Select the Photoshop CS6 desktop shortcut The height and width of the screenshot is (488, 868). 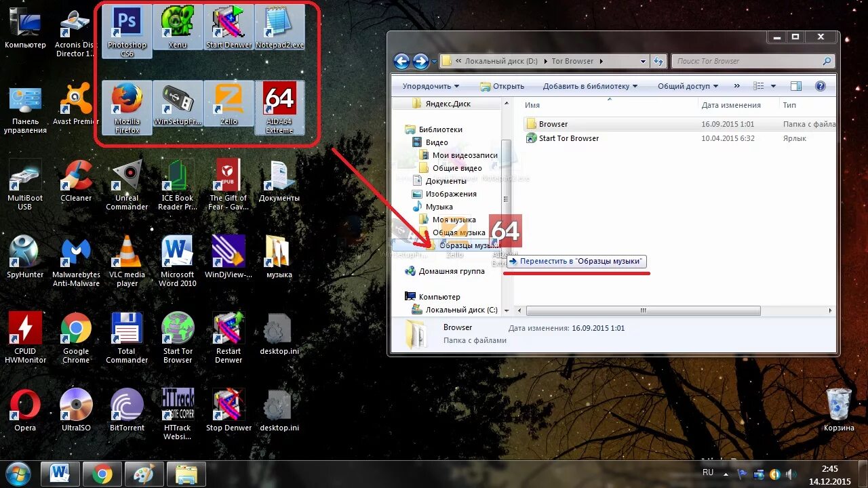[x=127, y=31]
